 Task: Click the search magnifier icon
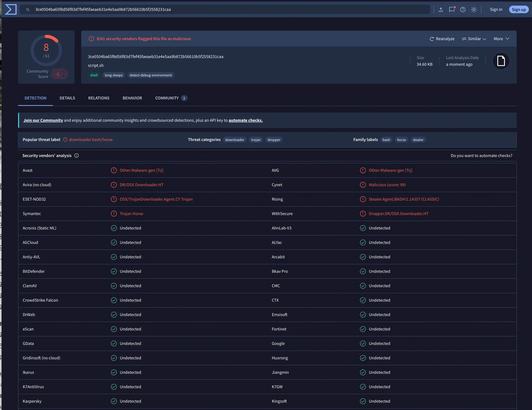pos(28,10)
